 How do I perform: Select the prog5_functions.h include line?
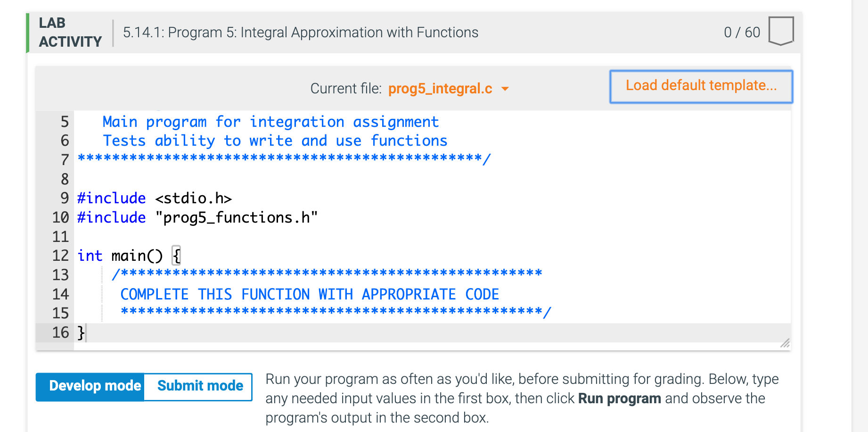click(x=197, y=217)
